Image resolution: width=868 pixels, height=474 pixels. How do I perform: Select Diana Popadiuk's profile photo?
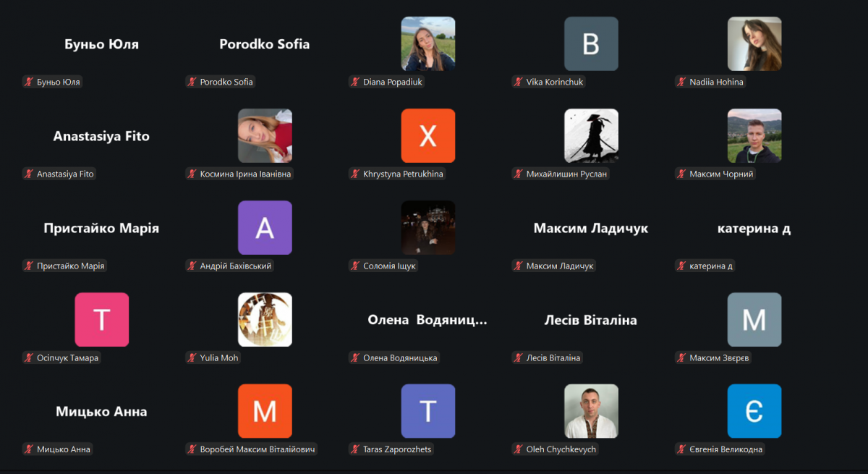(x=428, y=43)
